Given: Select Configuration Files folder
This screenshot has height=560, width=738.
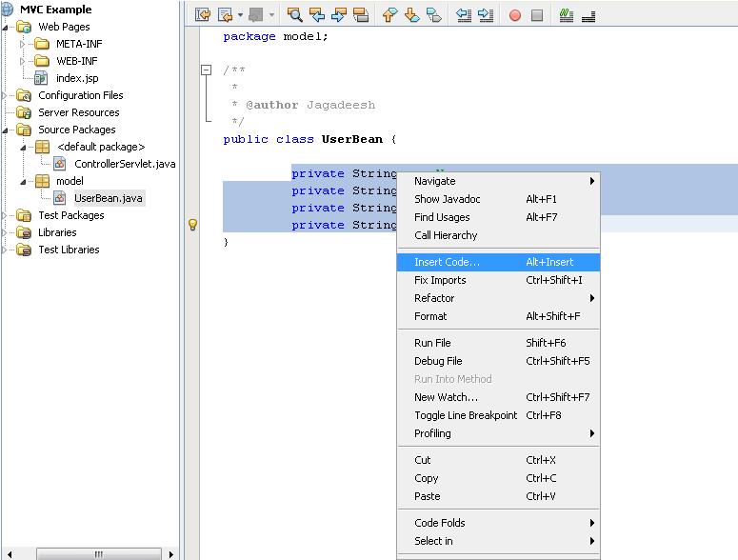Looking at the screenshot, I should point(81,95).
